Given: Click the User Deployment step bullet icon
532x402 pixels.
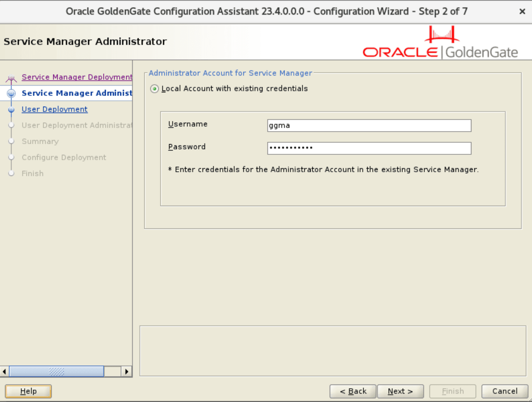Looking at the screenshot, I should coord(11,110).
